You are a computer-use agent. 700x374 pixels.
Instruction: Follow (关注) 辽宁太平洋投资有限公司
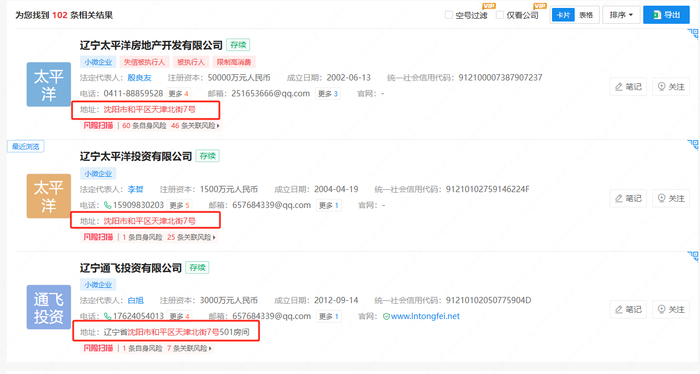[671, 198]
